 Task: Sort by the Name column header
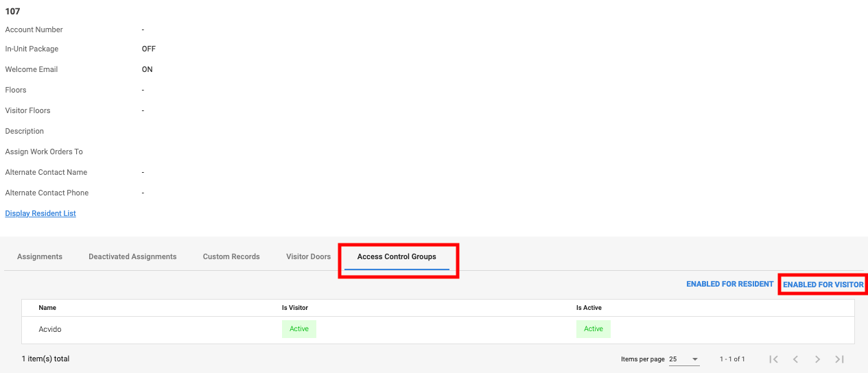[x=47, y=308]
